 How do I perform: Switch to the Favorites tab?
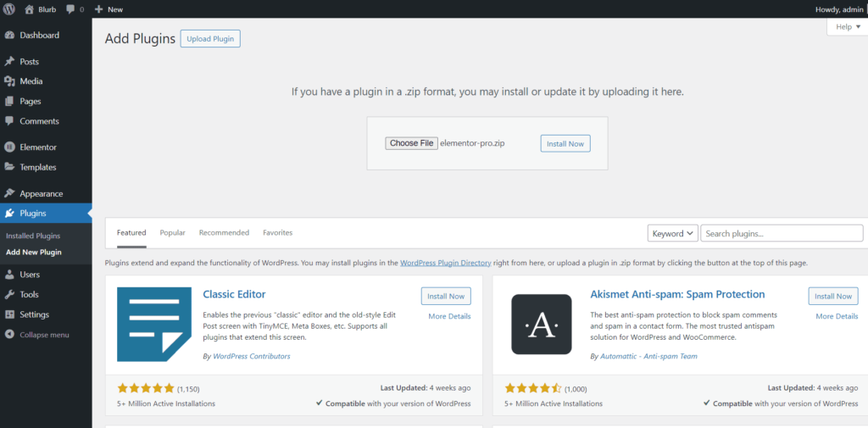click(x=278, y=232)
